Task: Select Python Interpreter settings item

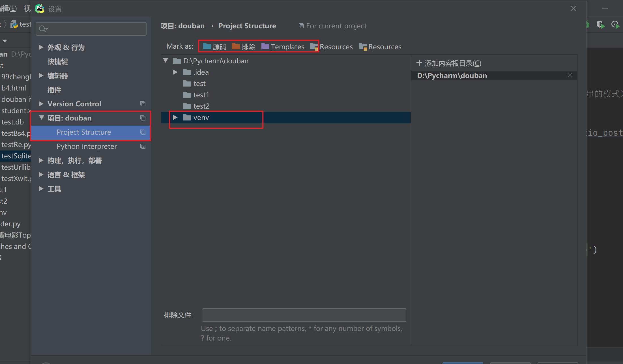Action: 87,147
